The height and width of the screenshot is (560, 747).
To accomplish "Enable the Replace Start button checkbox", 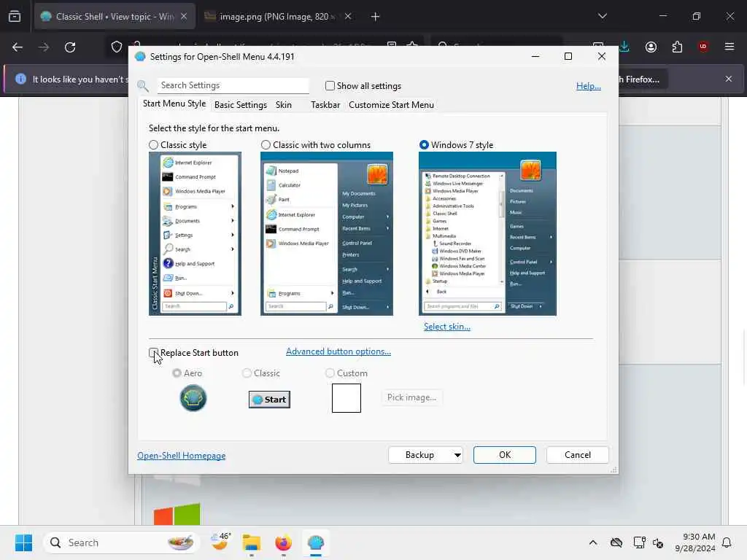I will (x=153, y=352).
